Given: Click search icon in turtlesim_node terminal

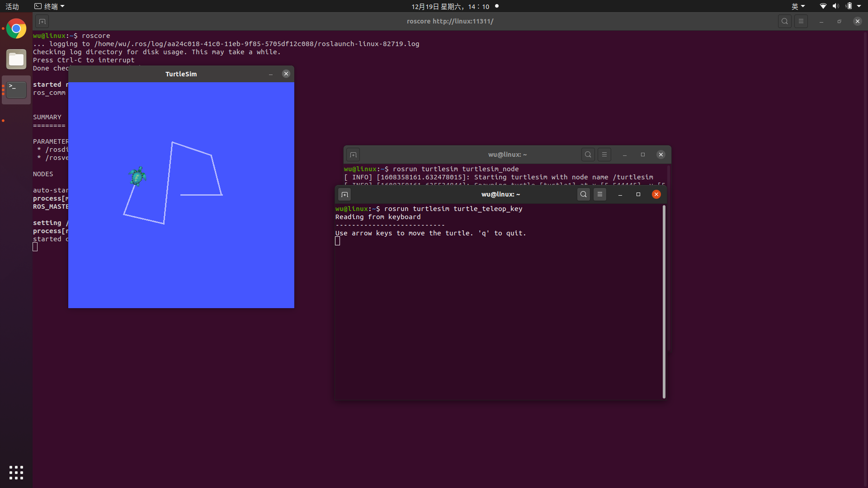Looking at the screenshot, I should click(x=588, y=155).
